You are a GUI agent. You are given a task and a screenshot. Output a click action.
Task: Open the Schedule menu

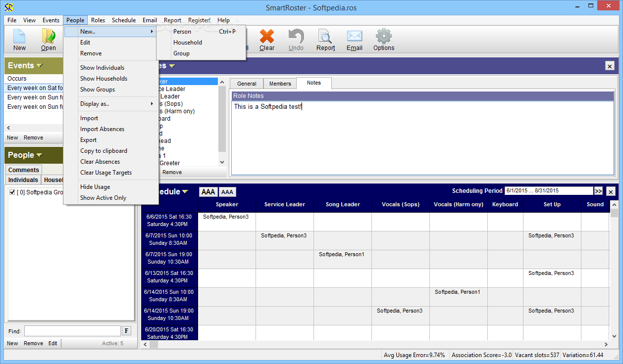coord(124,20)
